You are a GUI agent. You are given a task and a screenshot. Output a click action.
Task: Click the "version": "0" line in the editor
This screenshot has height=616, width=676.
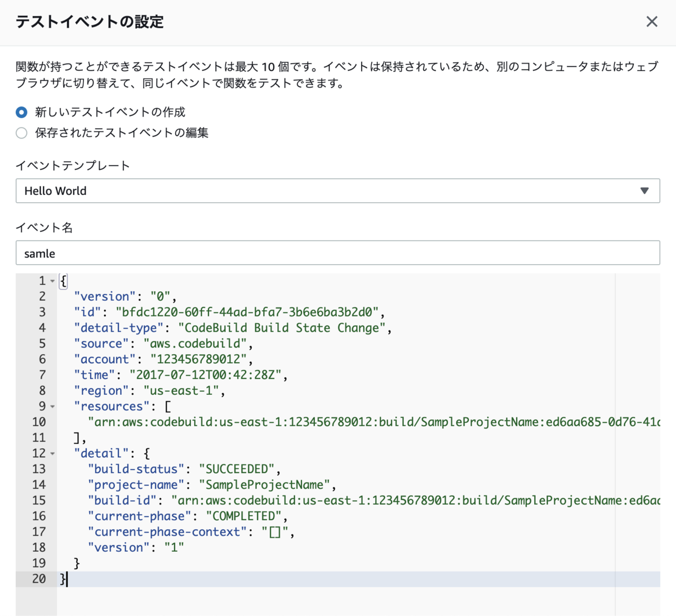(125, 296)
